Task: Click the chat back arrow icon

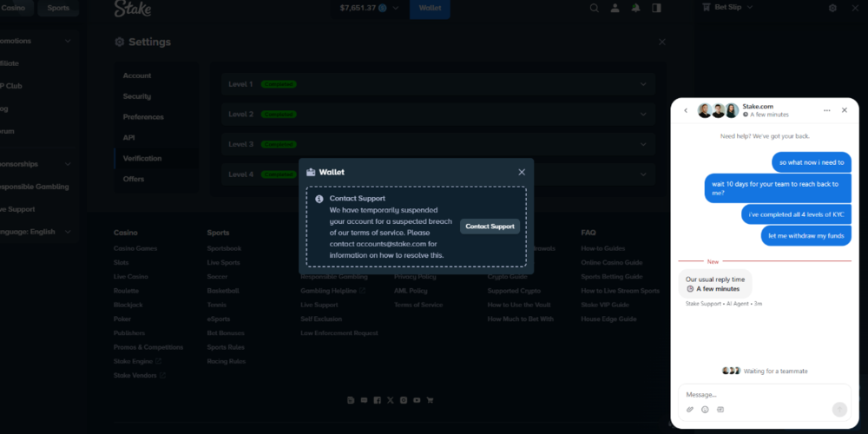Action: pos(686,110)
